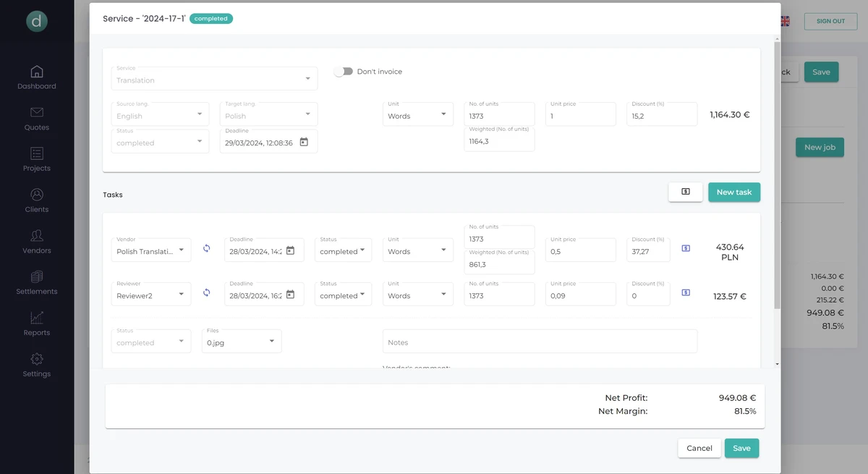This screenshot has height=474, width=868.
Task: Go to Reports in the sidebar
Action: [x=37, y=323]
